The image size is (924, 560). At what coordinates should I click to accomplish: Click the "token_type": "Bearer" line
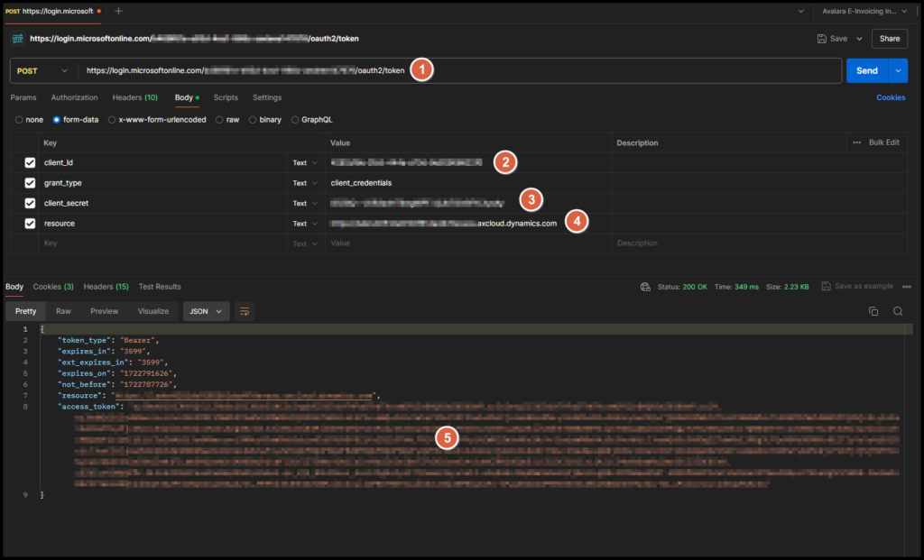(108, 340)
